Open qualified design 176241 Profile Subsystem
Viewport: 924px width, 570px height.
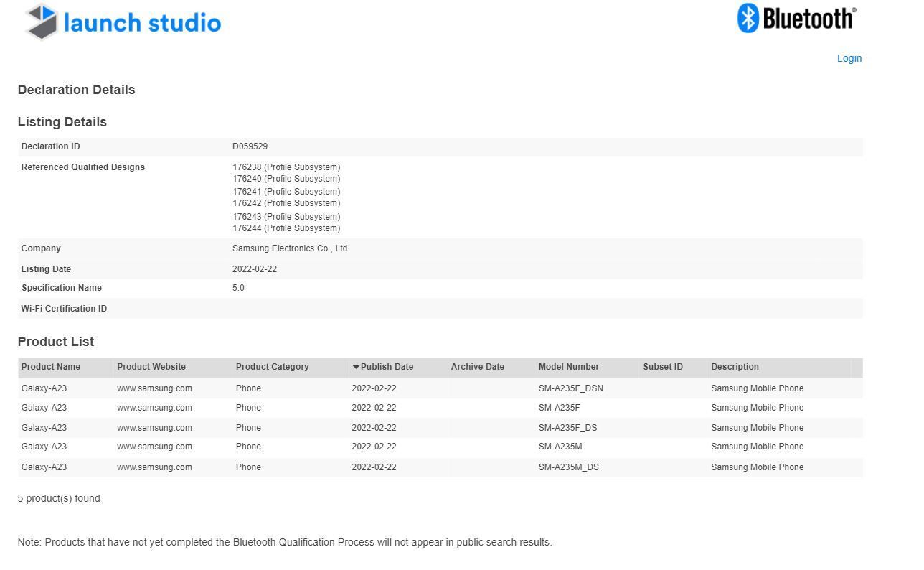pos(286,192)
